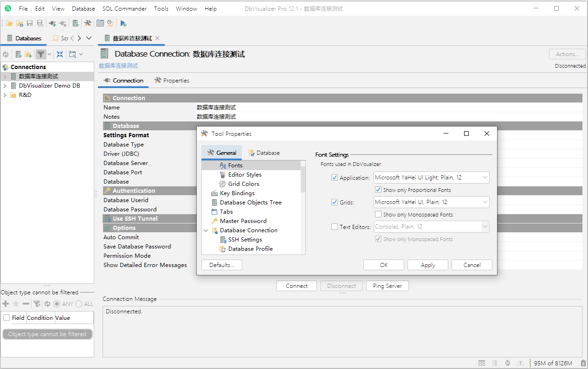Image resolution: width=588 pixels, height=369 pixels.
Task: Select Key Bindings in the settings tree
Action: (x=237, y=193)
